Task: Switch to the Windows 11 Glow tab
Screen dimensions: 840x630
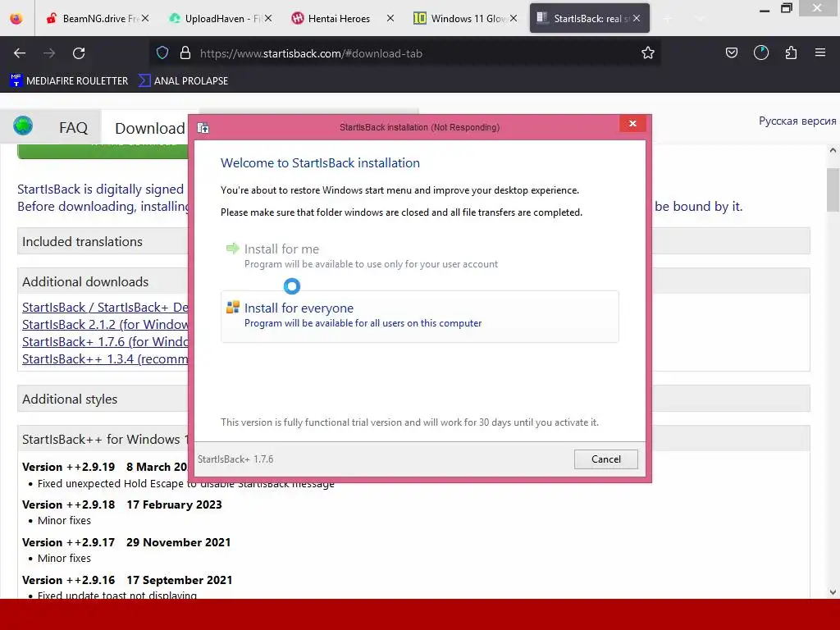Action: coord(465,18)
